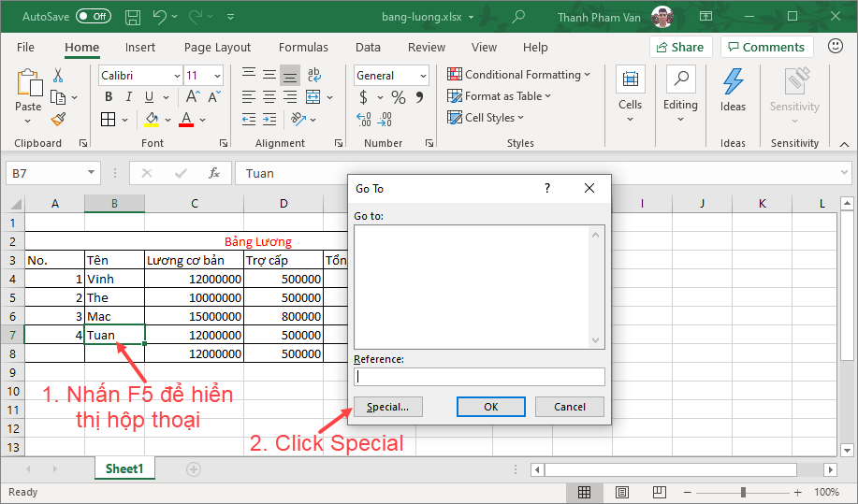Increase font size

(193, 96)
